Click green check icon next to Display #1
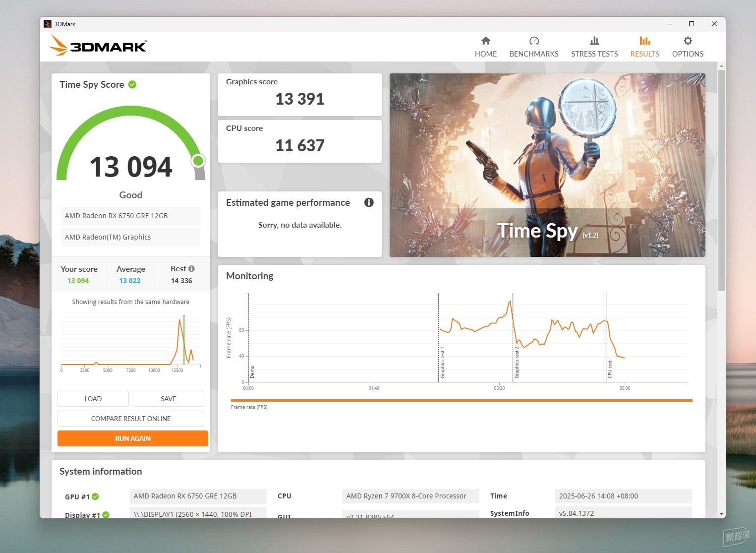The image size is (756, 553). pos(106,515)
